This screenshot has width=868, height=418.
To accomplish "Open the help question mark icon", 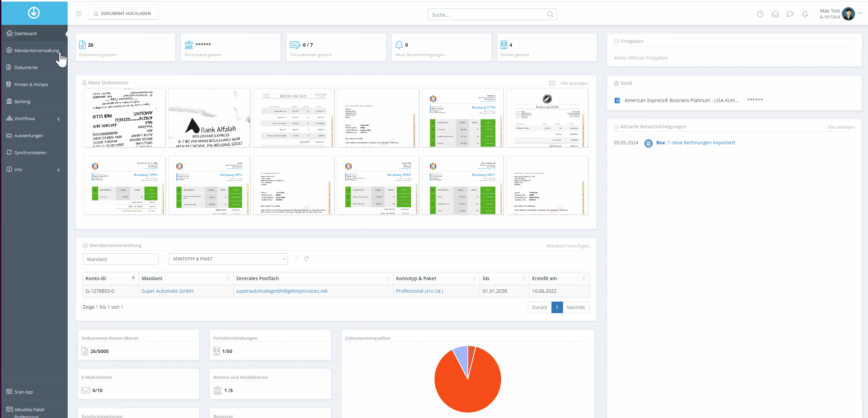I will [x=760, y=14].
